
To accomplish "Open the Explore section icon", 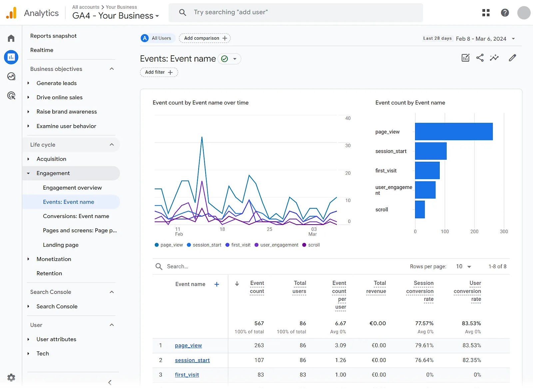I will coord(11,76).
